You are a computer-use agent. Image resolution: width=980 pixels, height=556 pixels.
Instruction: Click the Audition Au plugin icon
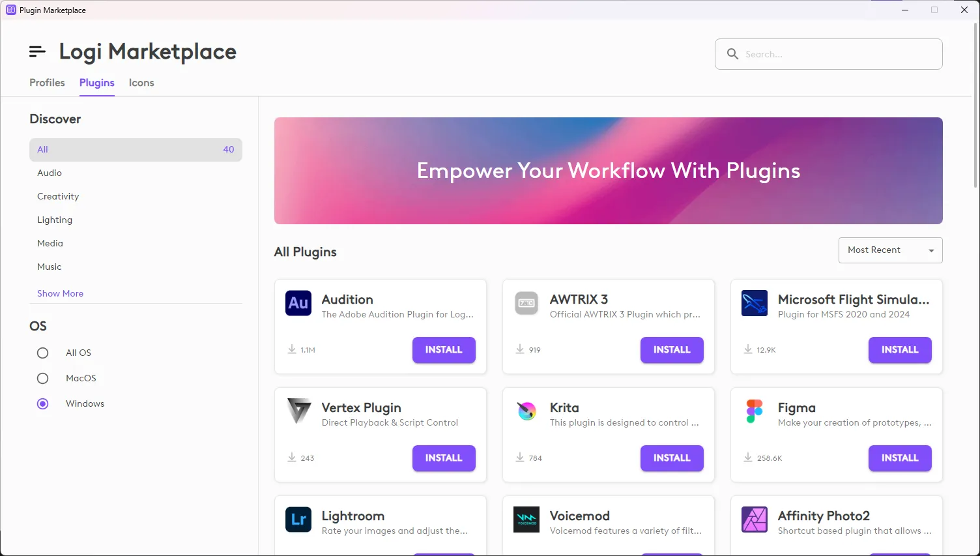tap(298, 303)
